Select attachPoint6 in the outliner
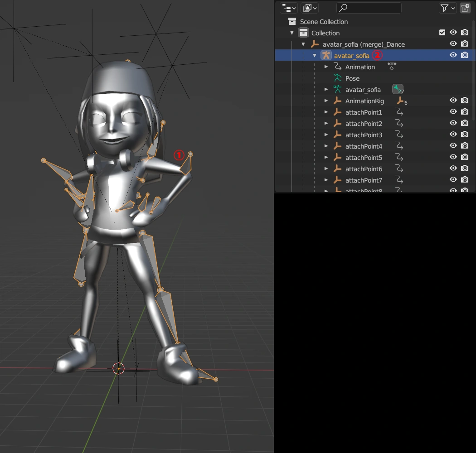 (x=364, y=169)
